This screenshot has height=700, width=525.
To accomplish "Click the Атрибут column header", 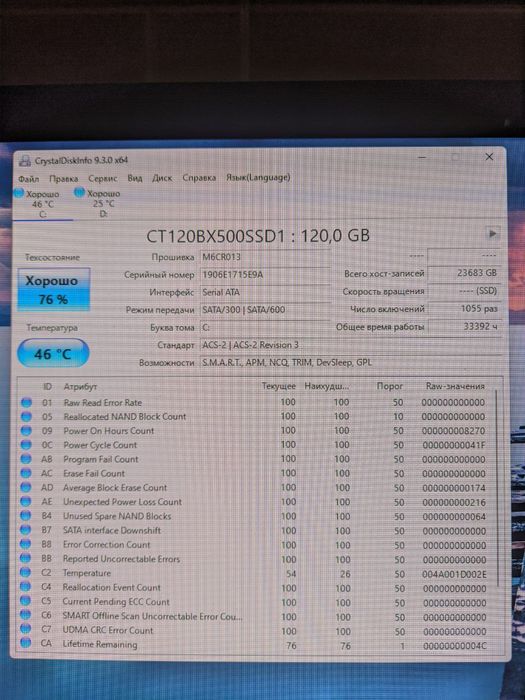I will point(80,387).
